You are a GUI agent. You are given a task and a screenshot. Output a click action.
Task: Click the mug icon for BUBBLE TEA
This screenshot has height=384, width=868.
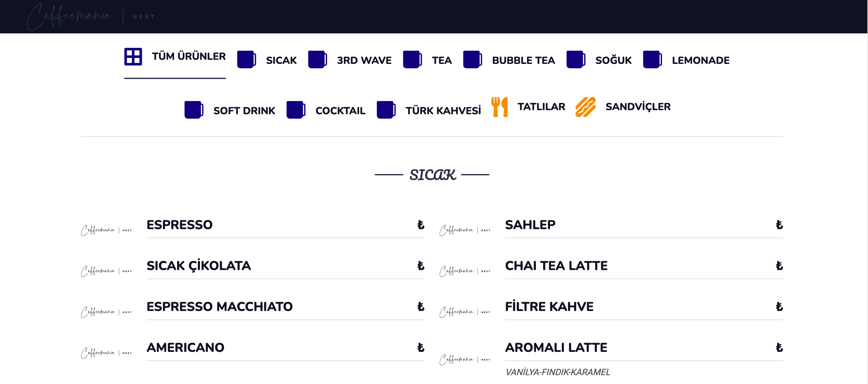pyautogui.click(x=472, y=60)
